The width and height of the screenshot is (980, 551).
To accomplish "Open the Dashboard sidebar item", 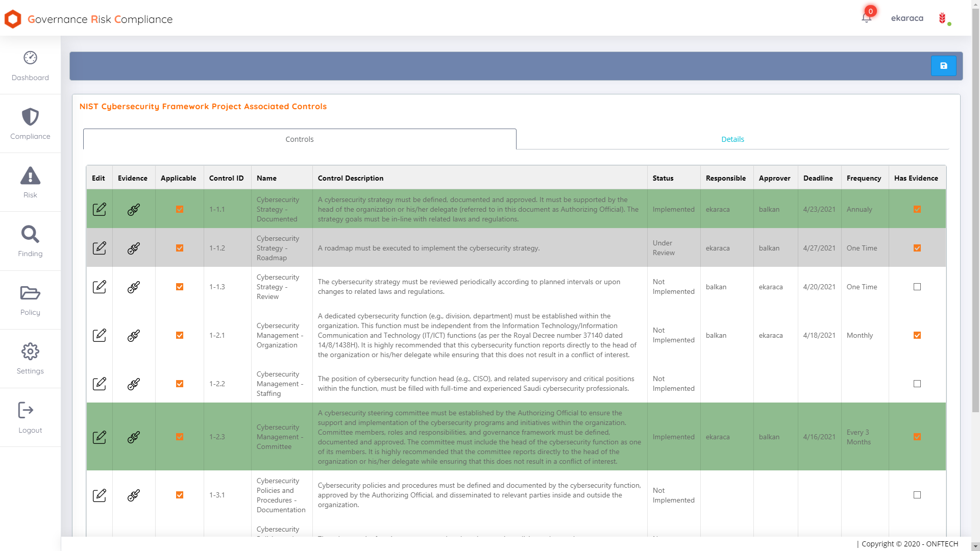I will click(30, 65).
